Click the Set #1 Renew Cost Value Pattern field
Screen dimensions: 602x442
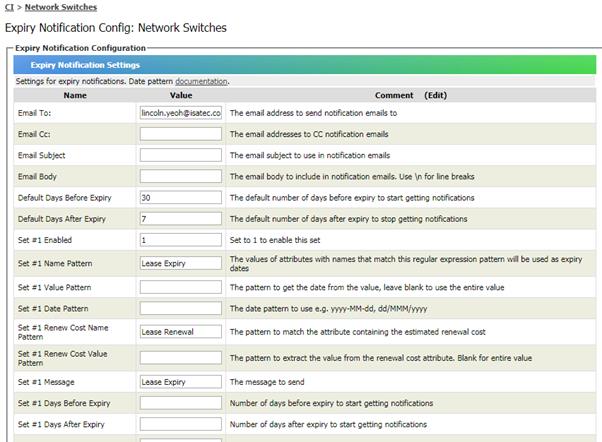tap(181, 358)
